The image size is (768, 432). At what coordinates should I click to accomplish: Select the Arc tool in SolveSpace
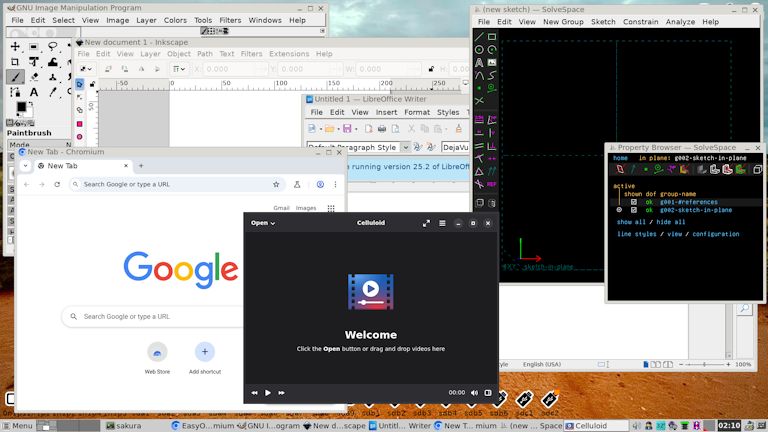click(x=492, y=49)
